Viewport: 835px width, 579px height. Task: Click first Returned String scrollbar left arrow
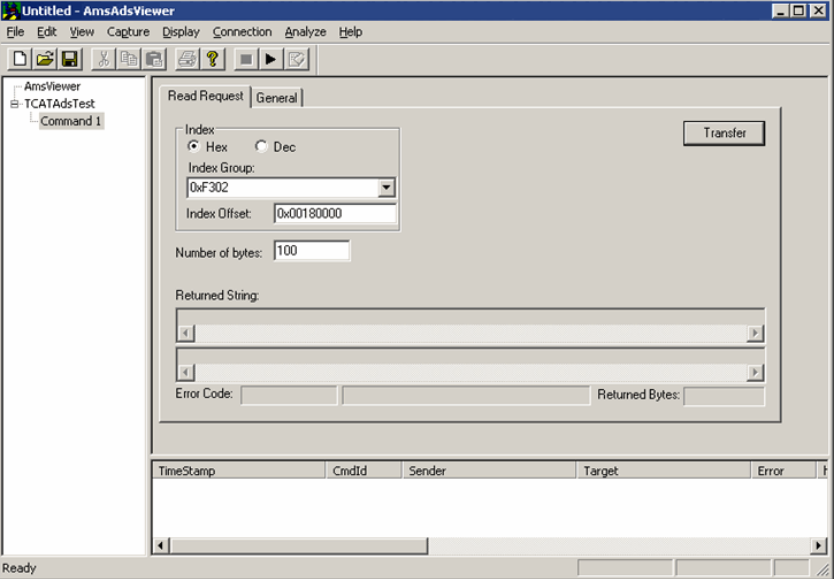point(186,333)
